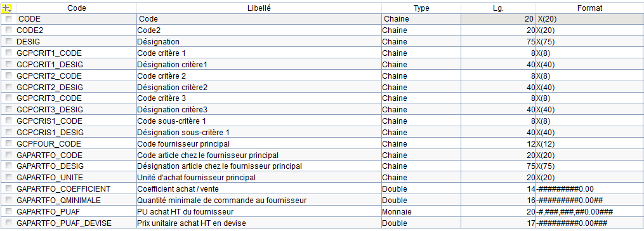This screenshot has width=644, height=231.
Task: Select the Monnaie type cell for GAPARTFO_PUAF
Action: coord(421,212)
